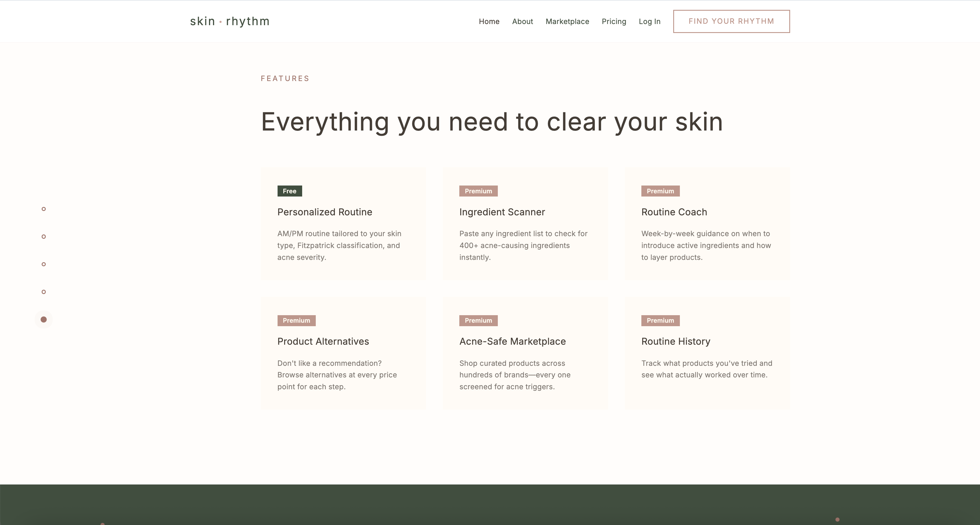Click the filled active section dot
The width and height of the screenshot is (980, 525).
click(44, 320)
